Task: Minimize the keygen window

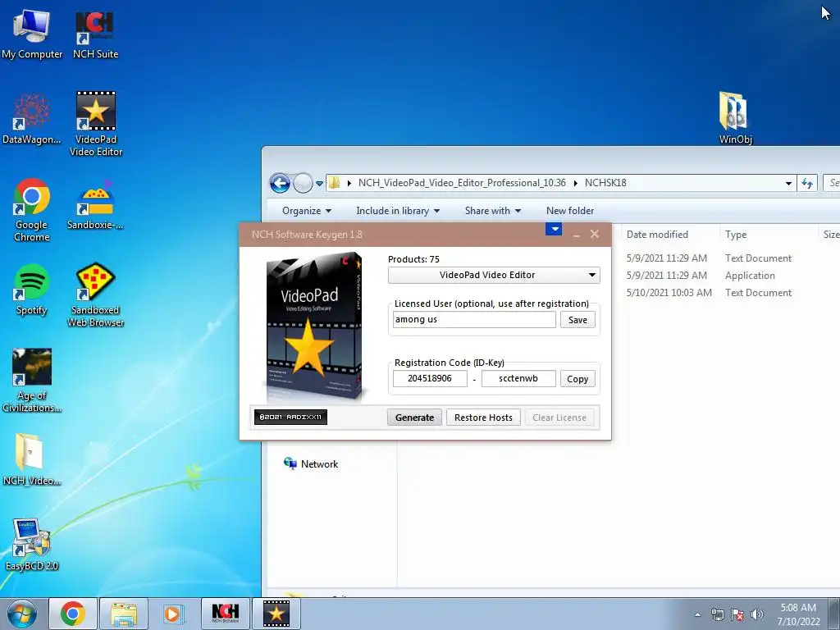Action: pyautogui.click(x=577, y=235)
